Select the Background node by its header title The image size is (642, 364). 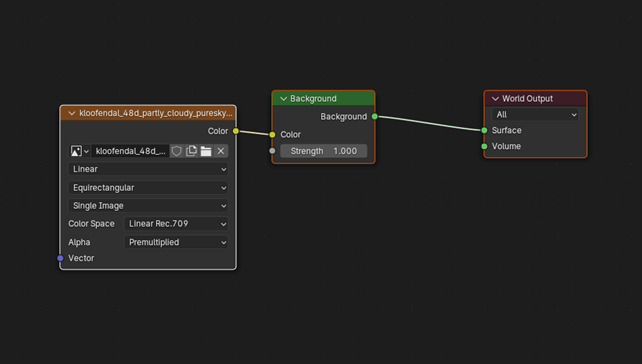tap(313, 99)
